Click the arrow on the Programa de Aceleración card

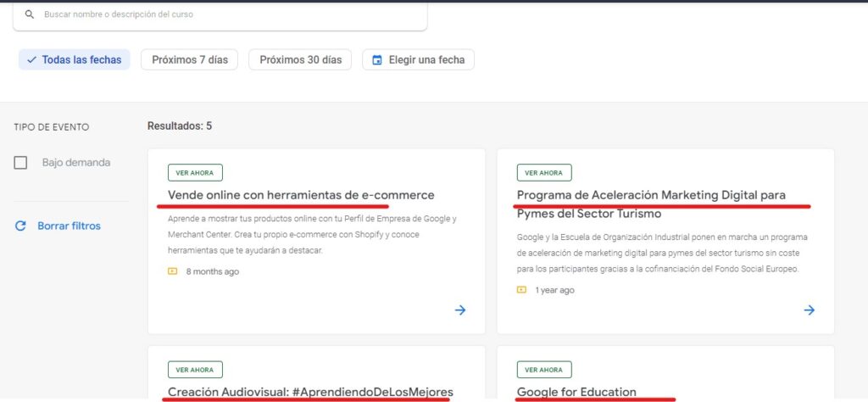[810, 310]
